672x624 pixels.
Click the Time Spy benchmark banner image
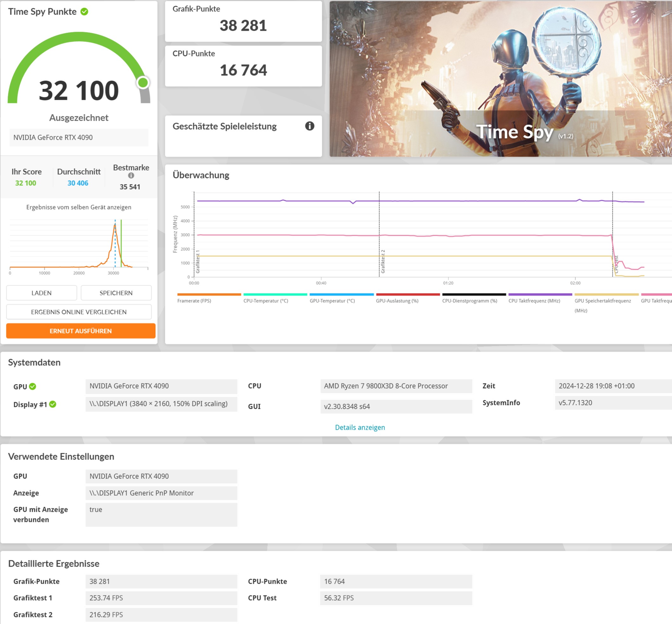(x=500, y=78)
